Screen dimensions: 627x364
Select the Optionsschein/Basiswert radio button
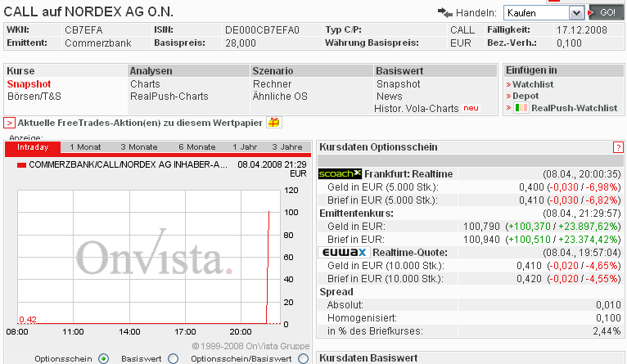(304, 359)
